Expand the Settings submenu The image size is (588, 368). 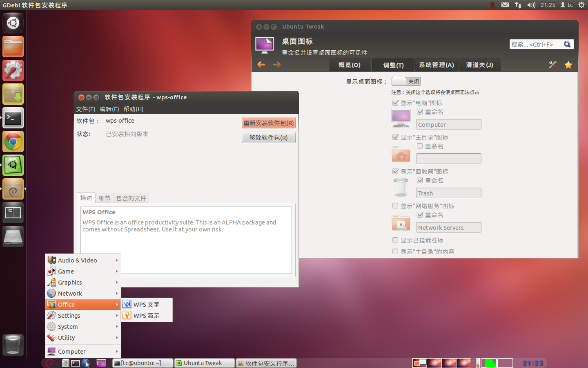(x=83, y=315)
